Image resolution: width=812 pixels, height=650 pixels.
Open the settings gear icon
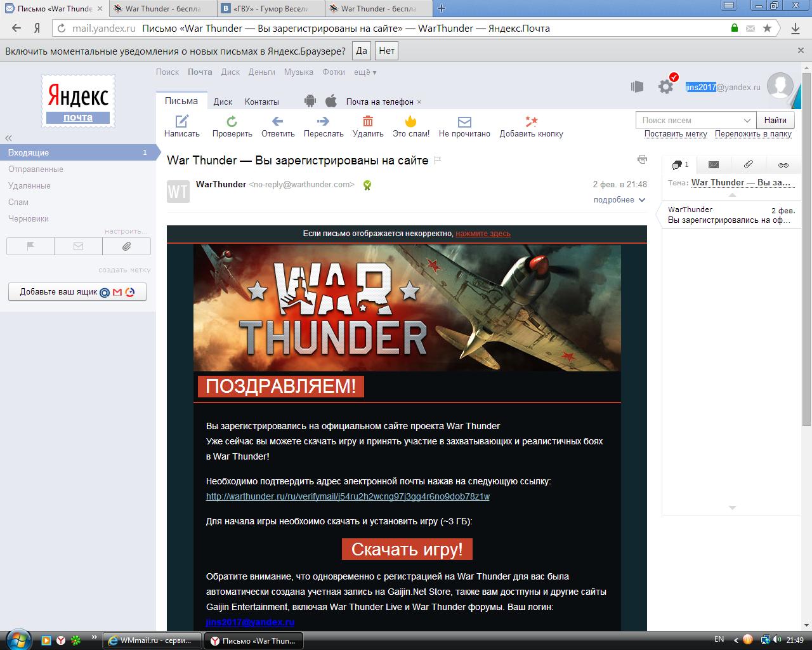click(x=665, y=86)
